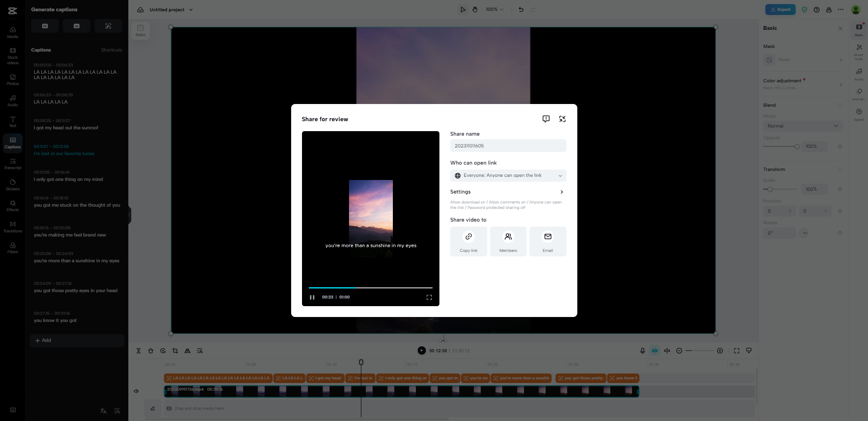This screenshot has height=421, width=868.
Task: Open the Photos panel
Action: click(13, 80)
